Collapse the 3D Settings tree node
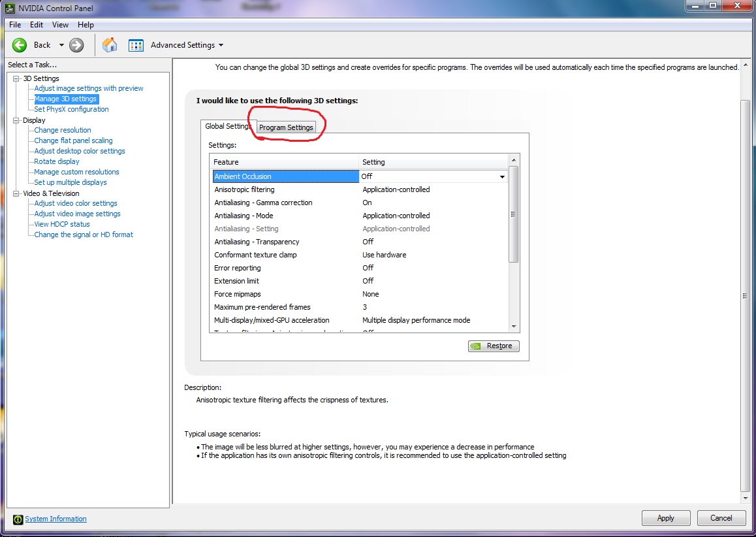The width and height of the screenshot is (756, 537). pos(16,78)
